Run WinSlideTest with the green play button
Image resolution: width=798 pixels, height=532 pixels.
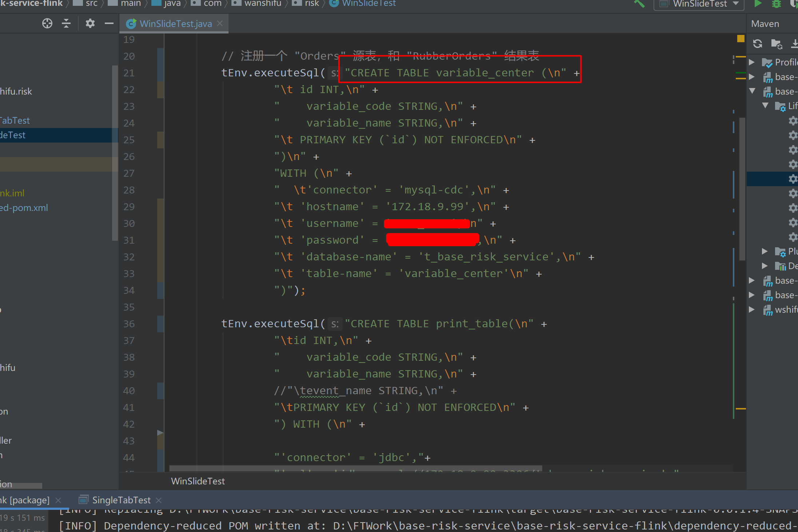(x=758, y=4)
